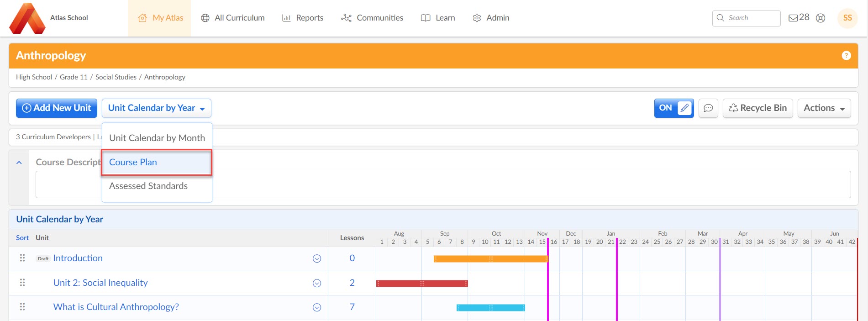Viewport: 868px width, 321px height.
Task: Click week 31 in calendar header
Action: 726,242
